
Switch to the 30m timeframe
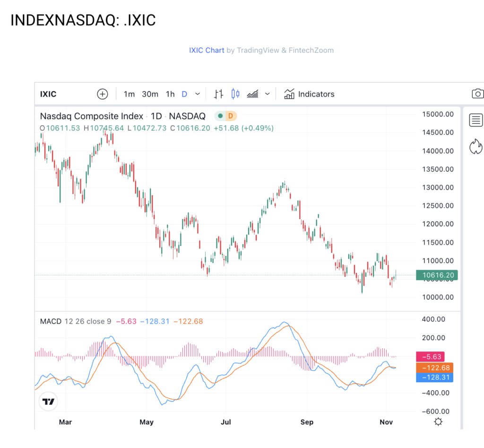coord(150,94)
